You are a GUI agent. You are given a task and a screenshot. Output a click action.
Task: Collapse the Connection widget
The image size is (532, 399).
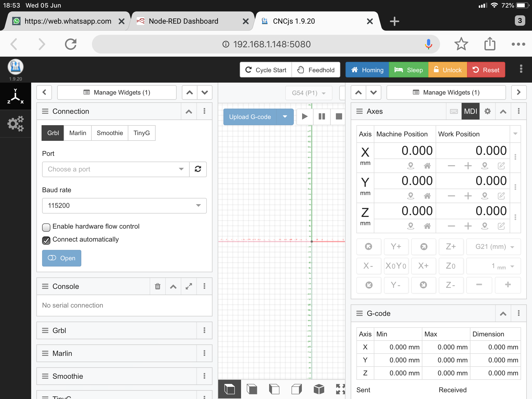(189, 111)
